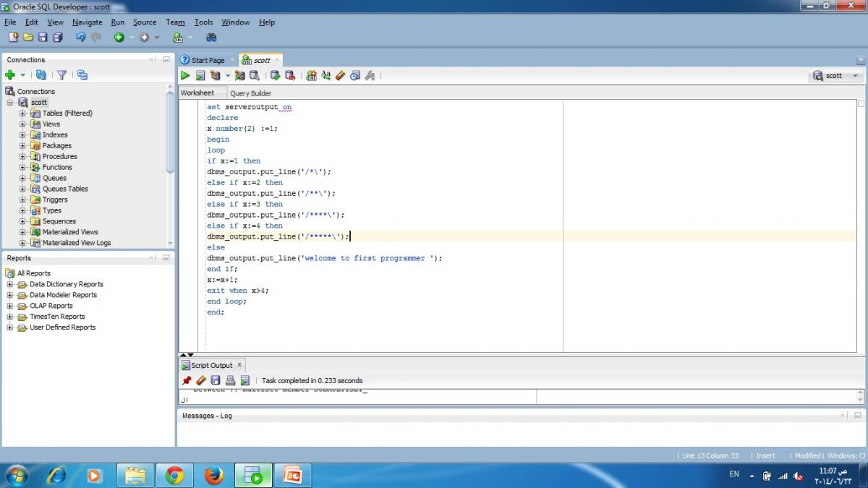Viewport: 868px width, 488px height.
Task: Run the statement with the green play icon
Action: (185, 75)
